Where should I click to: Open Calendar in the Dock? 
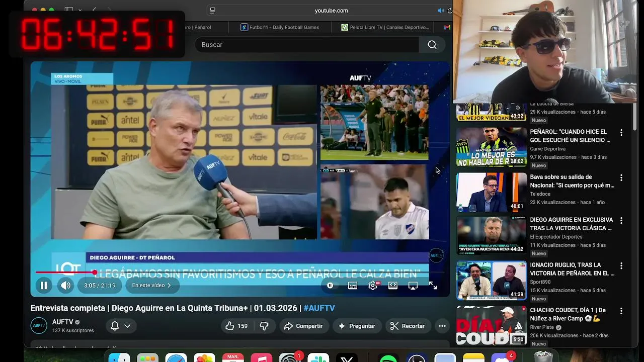[233, 357]
